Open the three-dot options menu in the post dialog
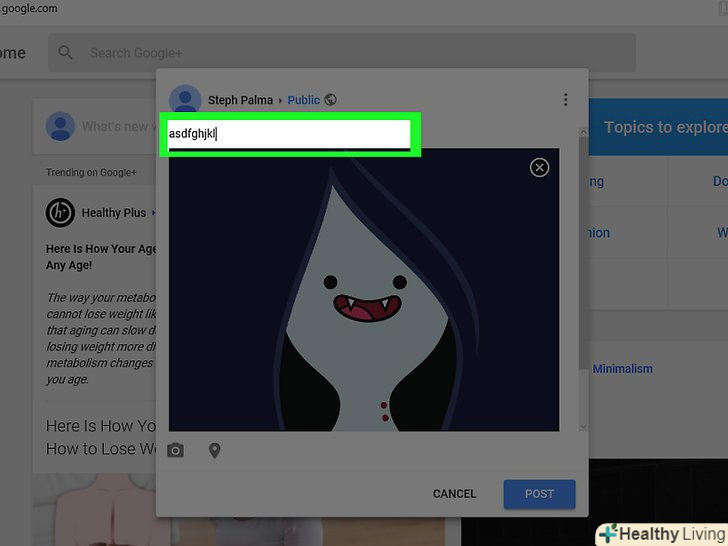The image size is (728, 546). 565,99
